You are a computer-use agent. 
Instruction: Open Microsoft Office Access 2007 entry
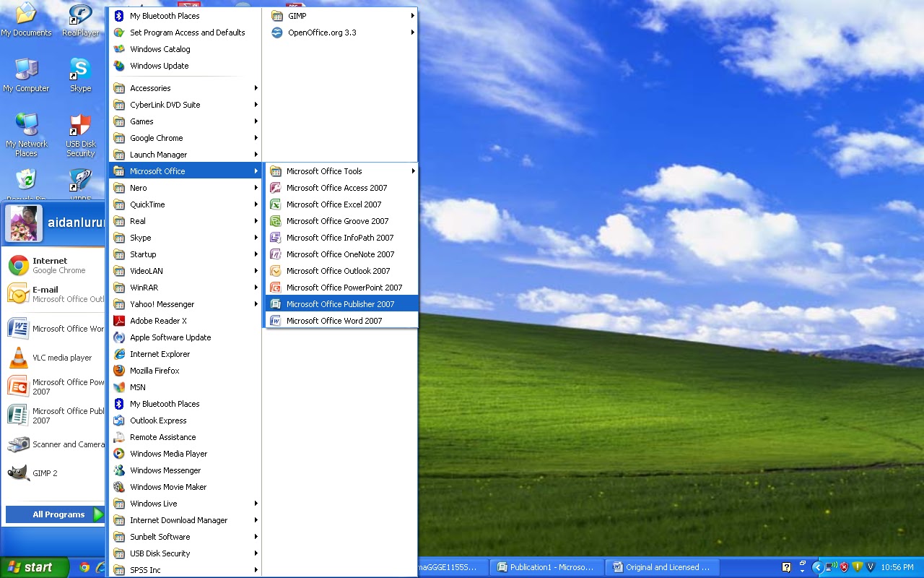[341, 188]
